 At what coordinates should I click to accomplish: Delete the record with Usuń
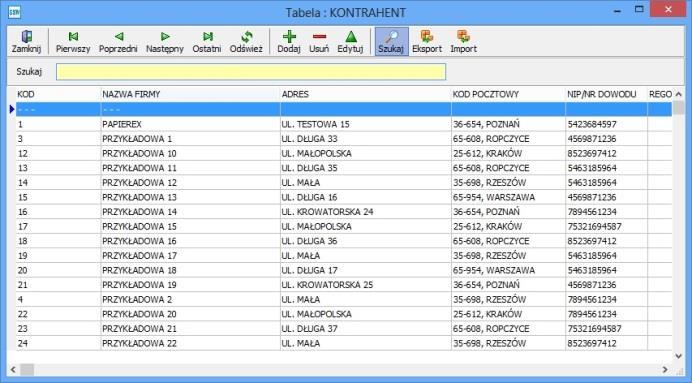pyautogui.click(x=319, y=42)
